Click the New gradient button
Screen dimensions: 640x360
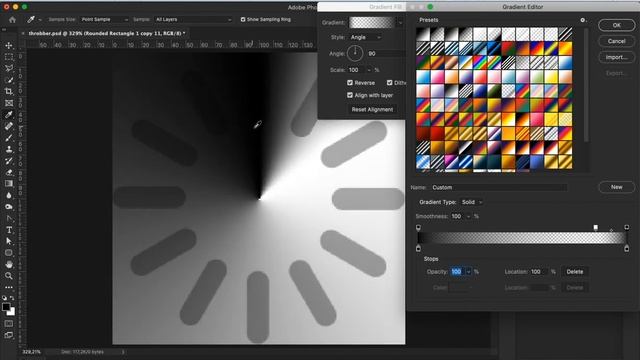[x=616, y=187]
